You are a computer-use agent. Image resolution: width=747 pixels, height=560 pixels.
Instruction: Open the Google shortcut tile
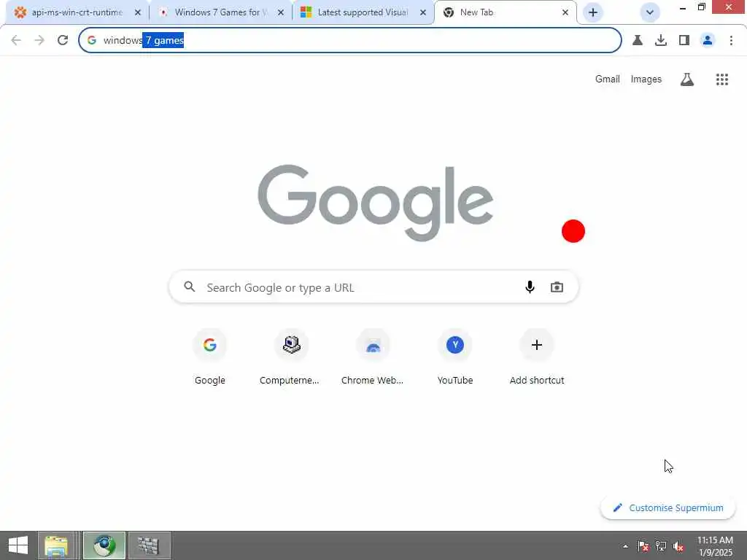coord(209,357)
